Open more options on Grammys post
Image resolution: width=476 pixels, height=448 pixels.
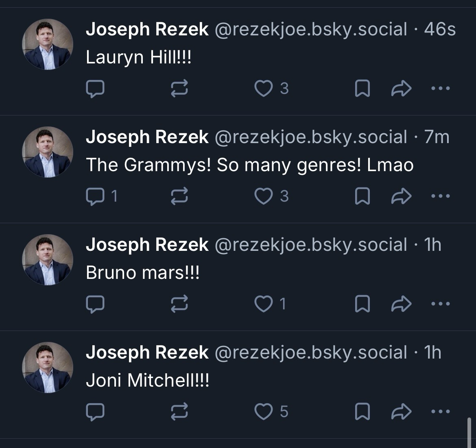click(441, 196)
